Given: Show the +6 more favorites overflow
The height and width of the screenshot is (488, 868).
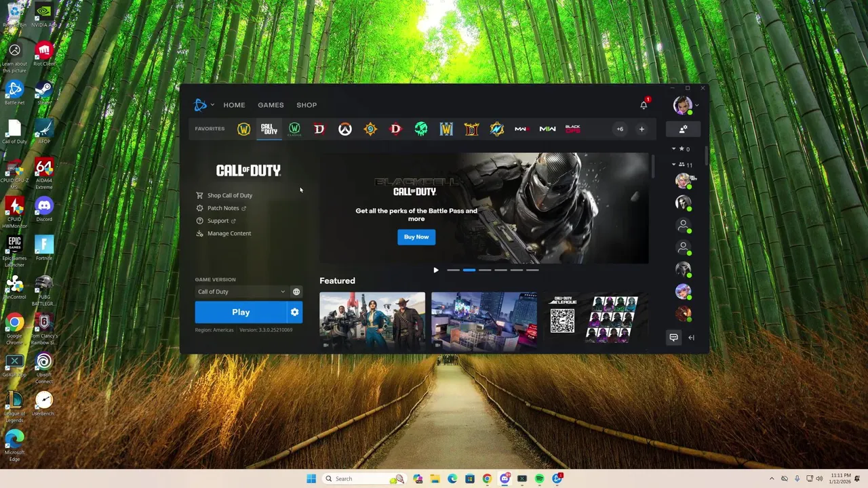Looking at the screenshot, I should pos(619,129).
